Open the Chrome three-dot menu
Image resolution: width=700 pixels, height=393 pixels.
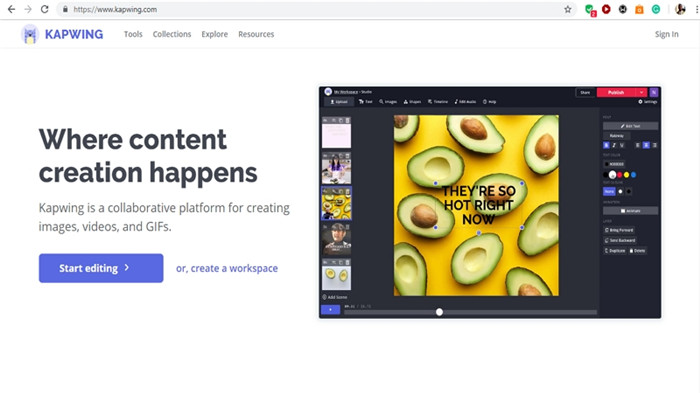coord(696,9)
